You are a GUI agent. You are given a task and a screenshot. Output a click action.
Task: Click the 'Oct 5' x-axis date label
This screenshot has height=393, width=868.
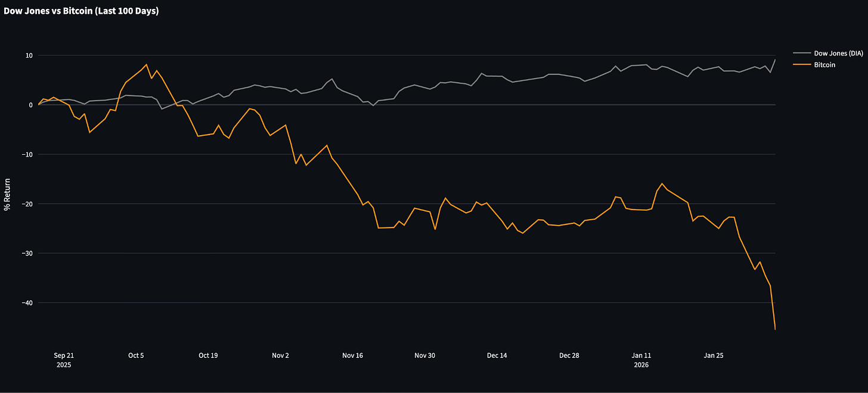tap(136, 355)
